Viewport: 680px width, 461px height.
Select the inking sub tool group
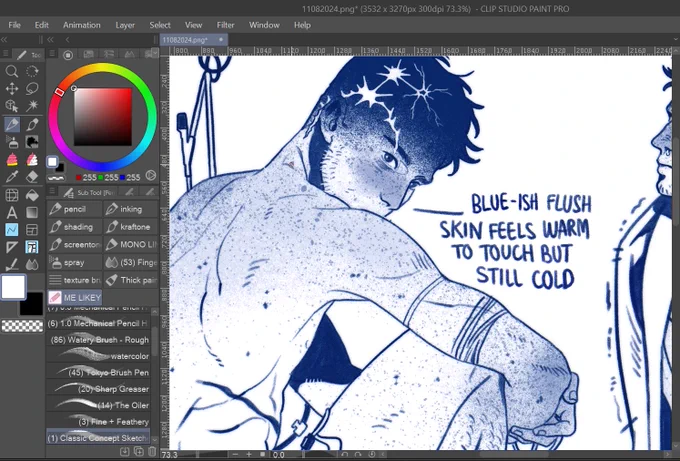131,209
